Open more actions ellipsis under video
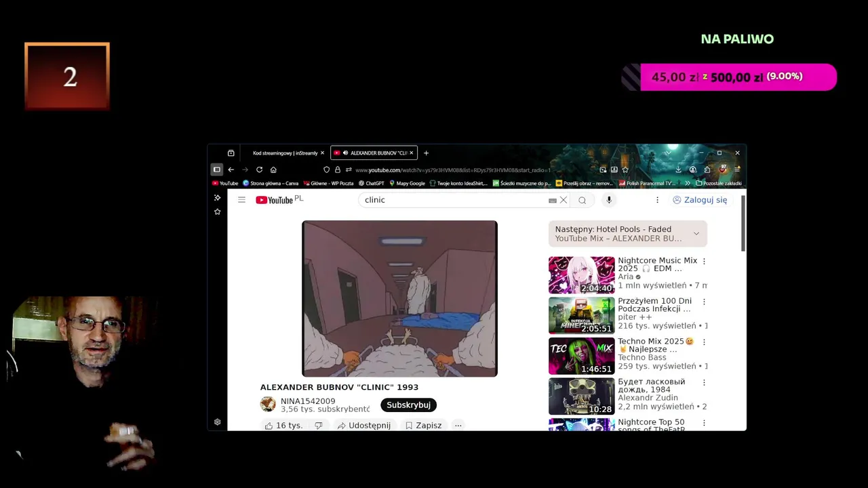The image size is (868, 488). click(x=458, y=426)
